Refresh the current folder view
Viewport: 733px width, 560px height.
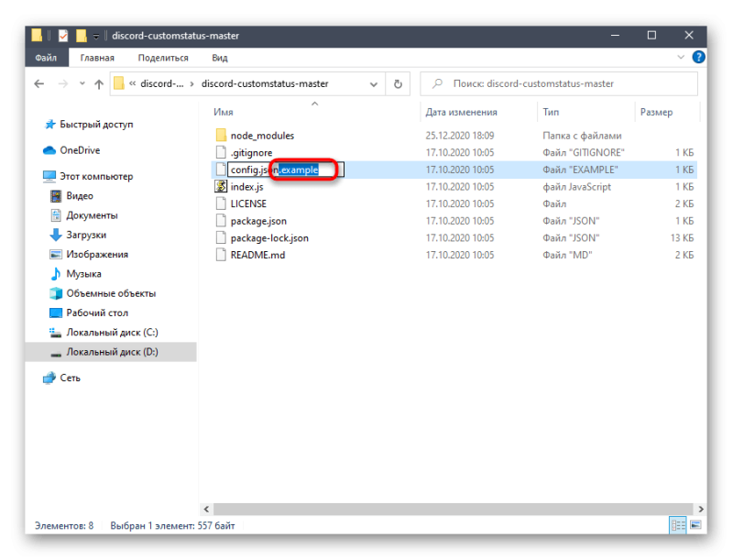(398, 84)
